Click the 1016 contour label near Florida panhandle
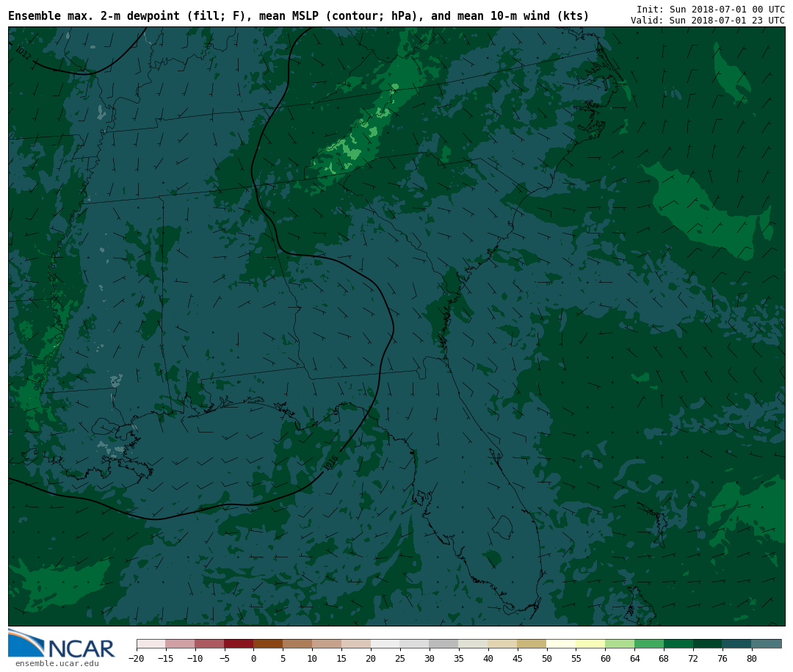This screenshot has width=793, height=672. [x=331, y=463]
